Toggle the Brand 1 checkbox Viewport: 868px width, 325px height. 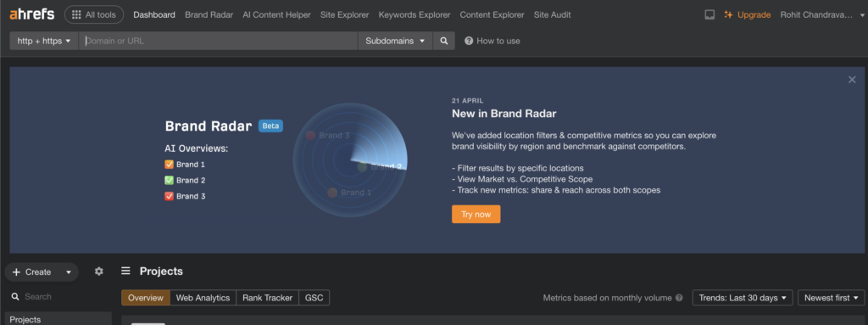(170, 164)
